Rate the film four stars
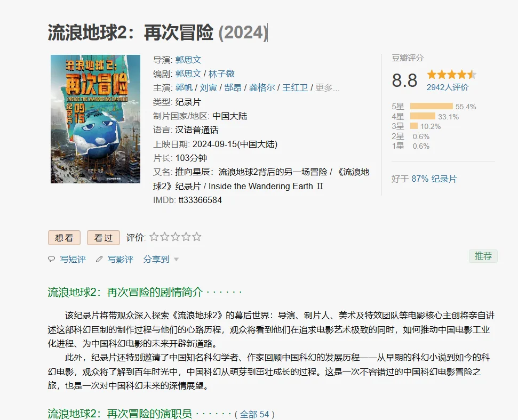Screen dimensions: 518x420 click(x=186, y=237)
